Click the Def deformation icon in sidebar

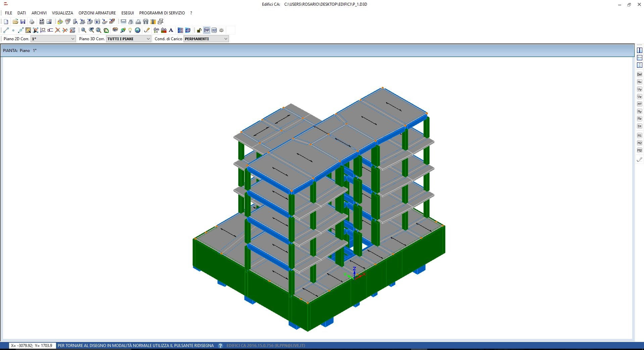[x=639, y=74]
